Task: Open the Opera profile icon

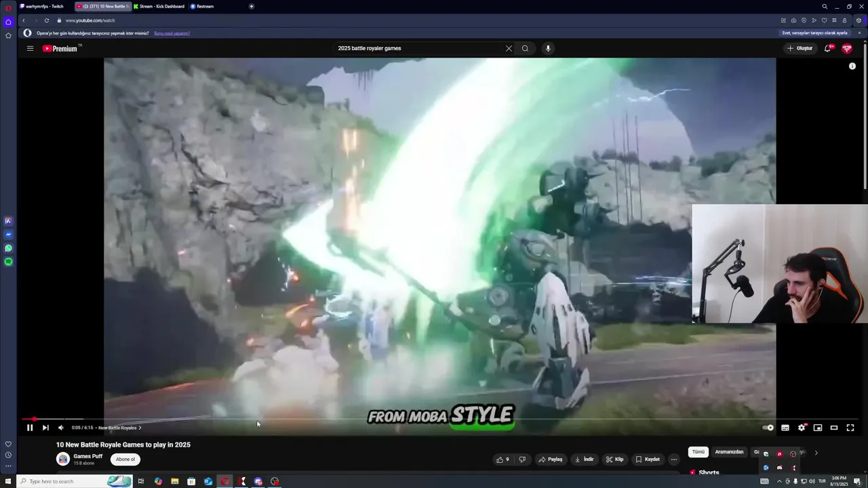Action: pyautogui.click(x=844, y=20)
